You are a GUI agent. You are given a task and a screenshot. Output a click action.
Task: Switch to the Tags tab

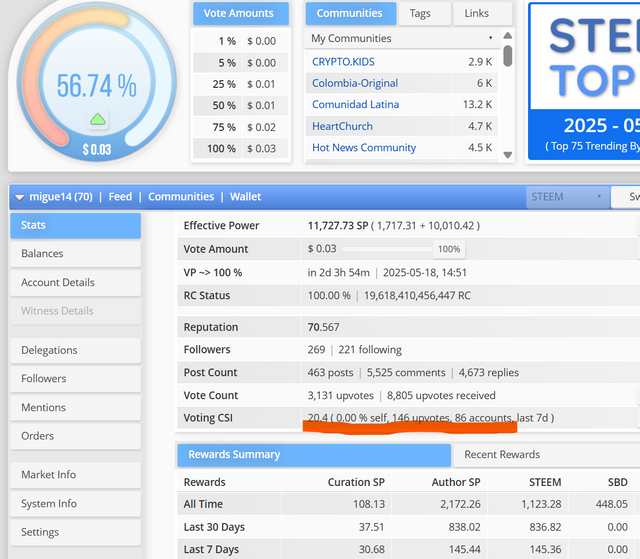tap(424, 13)
